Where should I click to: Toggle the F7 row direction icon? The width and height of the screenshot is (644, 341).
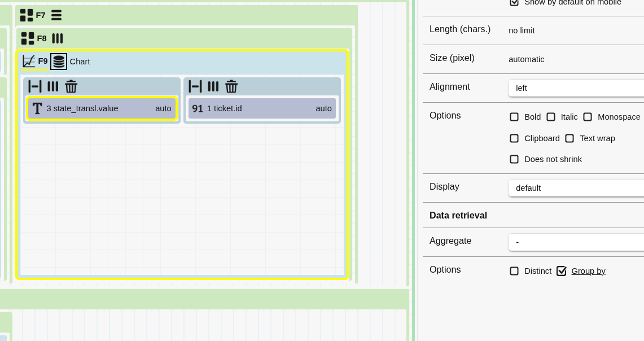pyautogui.click(x=56, y=15)
